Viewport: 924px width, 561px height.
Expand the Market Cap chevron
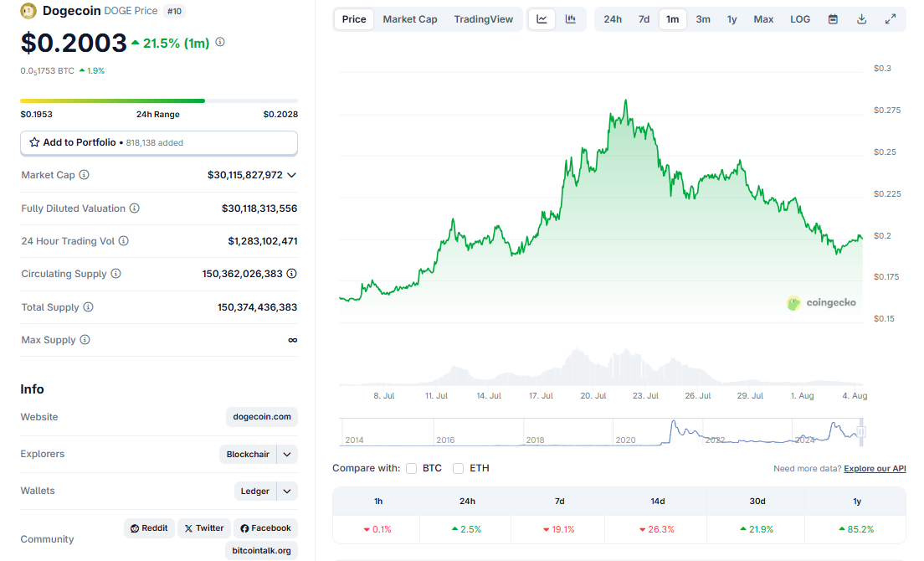[x=292, y=175]
